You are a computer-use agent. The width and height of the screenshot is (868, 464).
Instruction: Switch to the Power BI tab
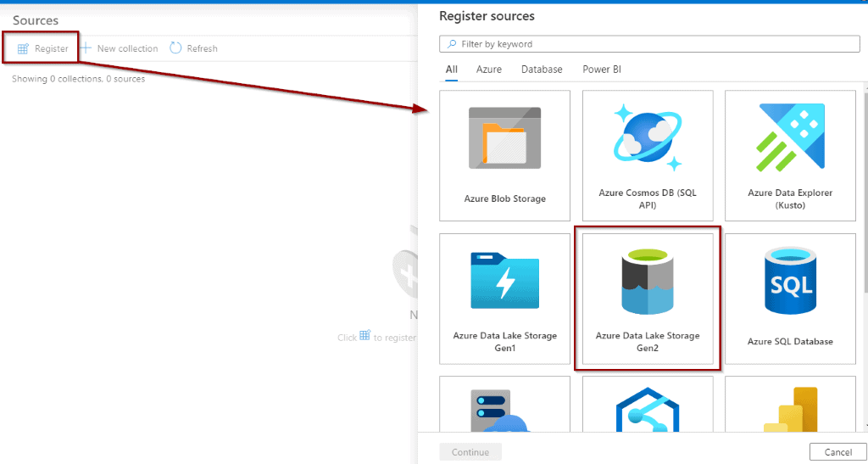[x=601, y=70]
